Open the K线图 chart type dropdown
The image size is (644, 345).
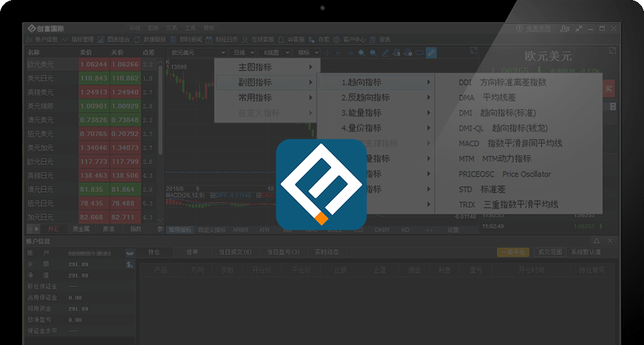[x=274, y=52]
